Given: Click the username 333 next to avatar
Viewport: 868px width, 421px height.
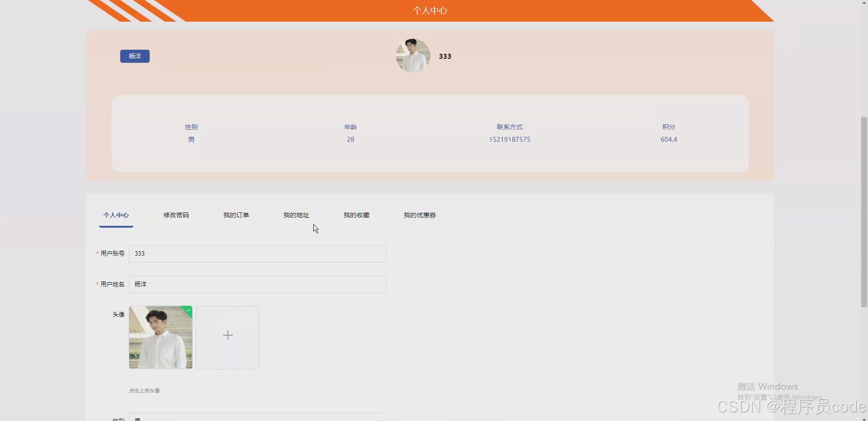Looking at the screenshot, I should (x=445, y=56).
